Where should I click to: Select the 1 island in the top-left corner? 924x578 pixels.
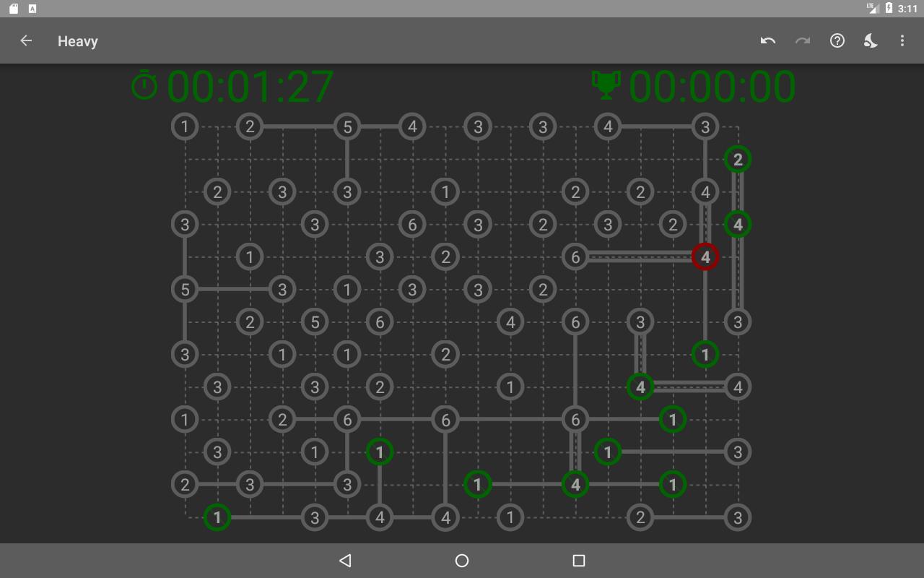point(185,126)
